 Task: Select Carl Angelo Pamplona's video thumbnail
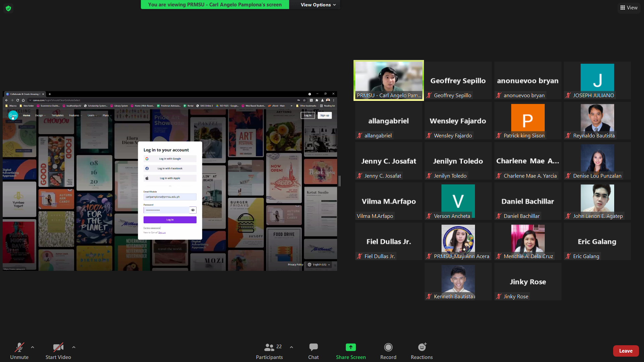pos(388,80)
